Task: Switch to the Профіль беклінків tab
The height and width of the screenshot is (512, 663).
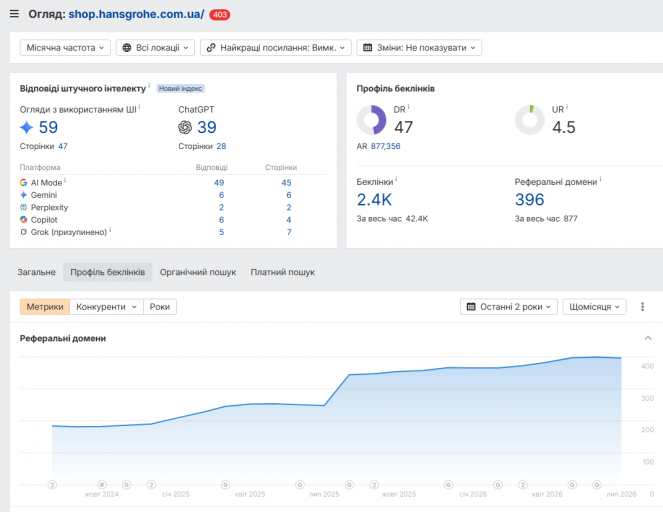Action: pos(107,272)
